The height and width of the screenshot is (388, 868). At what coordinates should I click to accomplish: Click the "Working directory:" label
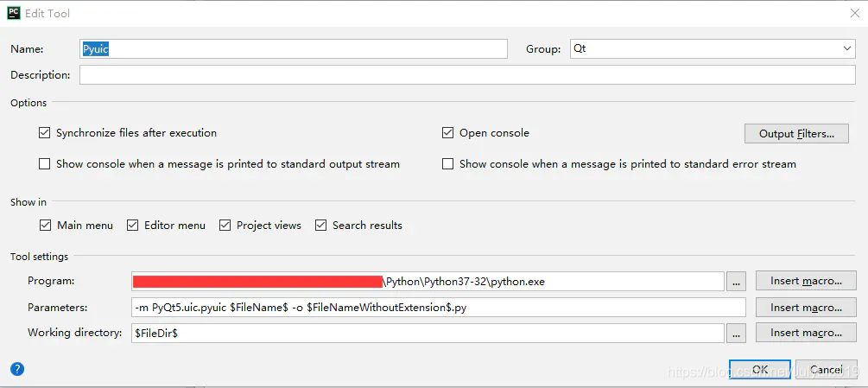click(75, 333)
